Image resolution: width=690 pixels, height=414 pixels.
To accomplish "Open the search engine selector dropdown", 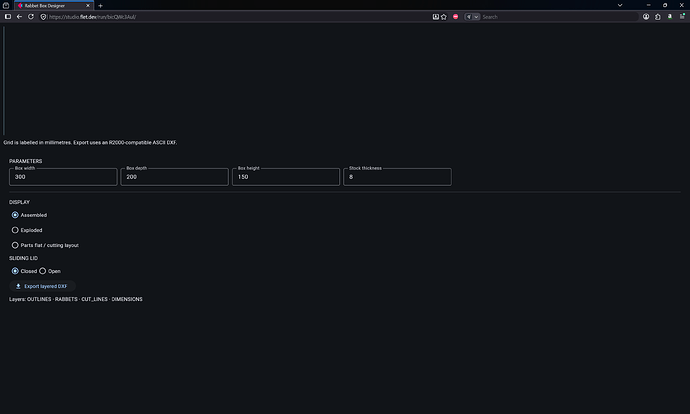I will [x=472, y=17].
